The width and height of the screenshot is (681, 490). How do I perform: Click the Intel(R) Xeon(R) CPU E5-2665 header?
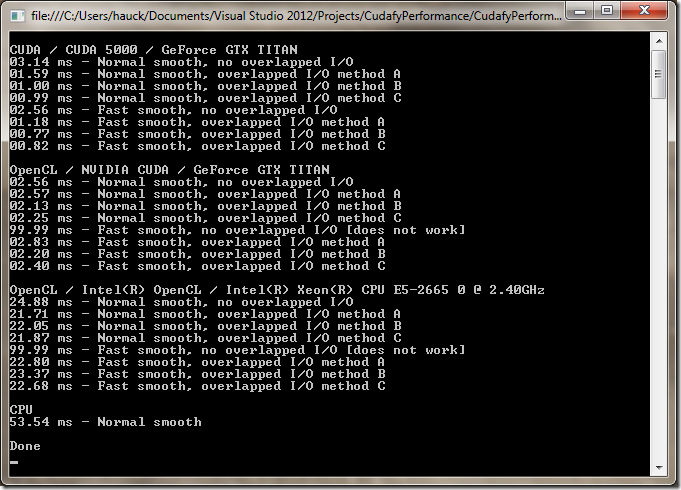pyautogui.click(x=277, y=290)
